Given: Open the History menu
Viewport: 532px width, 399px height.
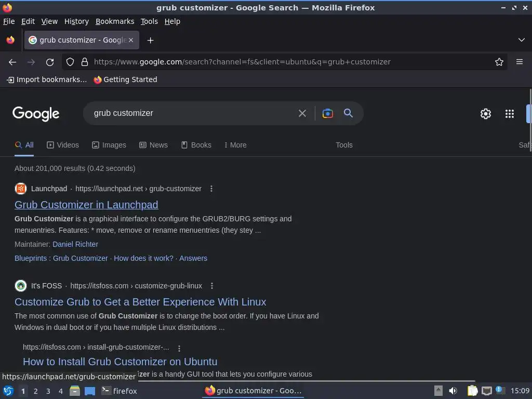Looking at the screenshot, I should click(77, 21).
